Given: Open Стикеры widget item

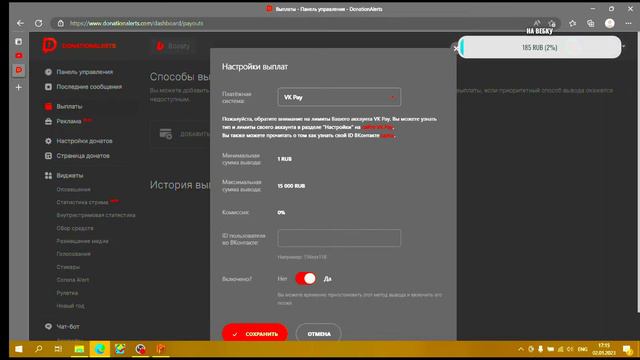Looking at the screenshot, I should point(68,267).
